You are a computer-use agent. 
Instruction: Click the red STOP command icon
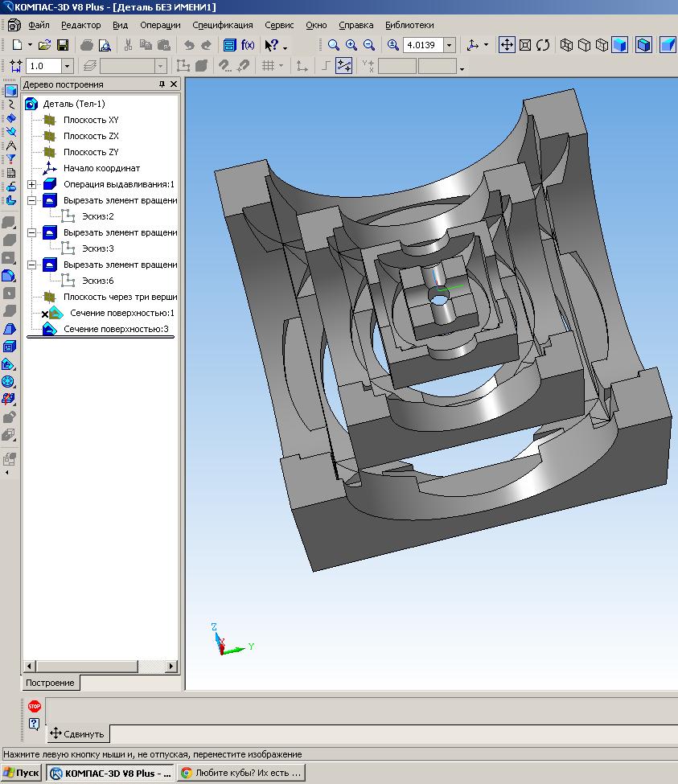(x=34, y=706)
